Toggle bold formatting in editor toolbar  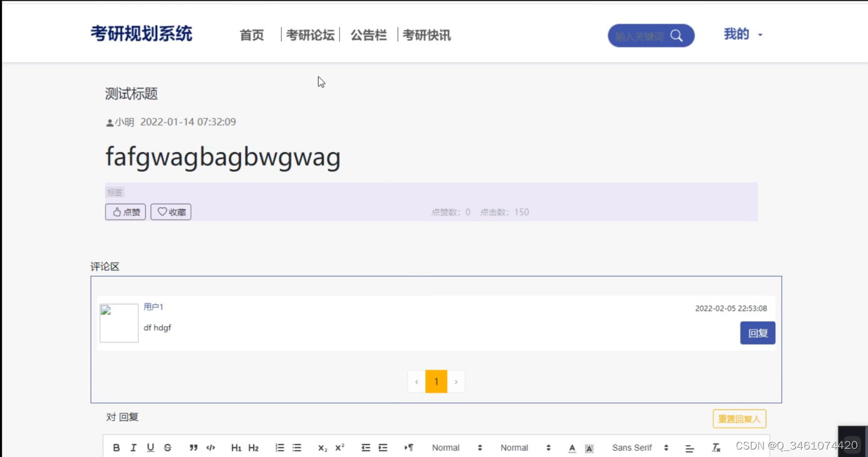[116, 448]
